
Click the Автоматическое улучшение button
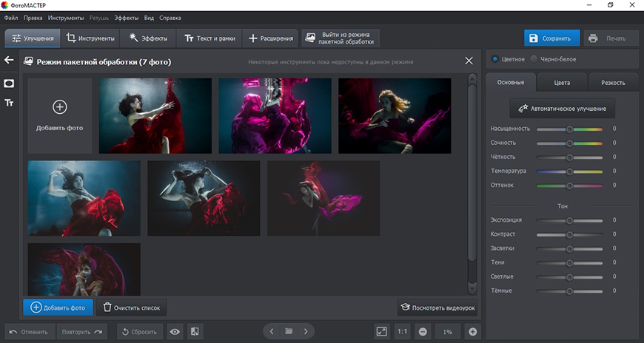(563, 109)
